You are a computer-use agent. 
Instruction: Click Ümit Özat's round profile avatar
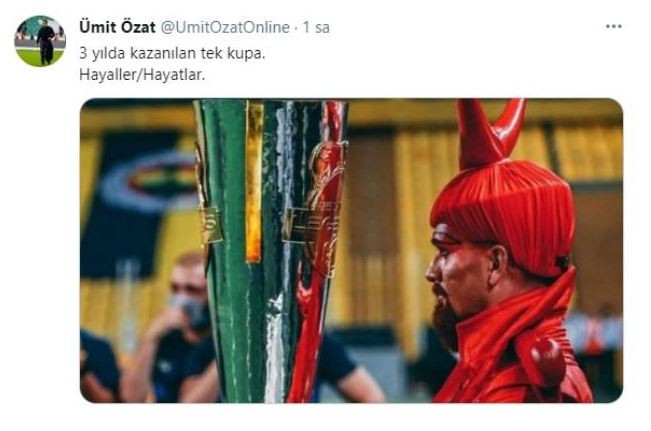point(40,41)
